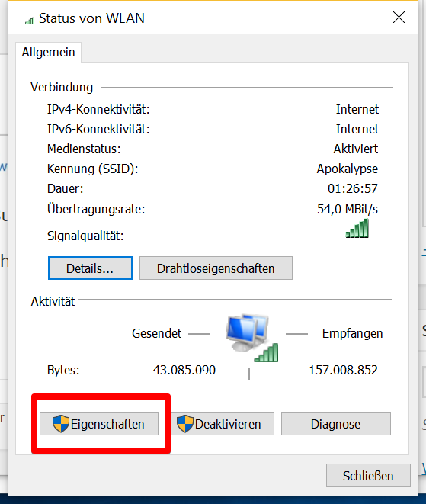Image resolution: width=426 pixels, height=504 pixels.
Task: Open Details... for the connection
Action: coord(90,268)
